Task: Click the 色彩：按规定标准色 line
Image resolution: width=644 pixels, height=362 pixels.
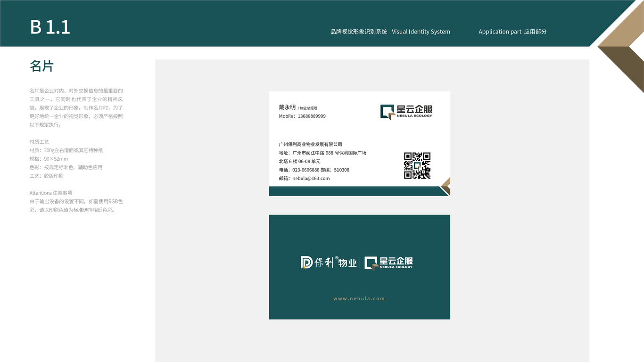Action: click(x=66, y=167)
